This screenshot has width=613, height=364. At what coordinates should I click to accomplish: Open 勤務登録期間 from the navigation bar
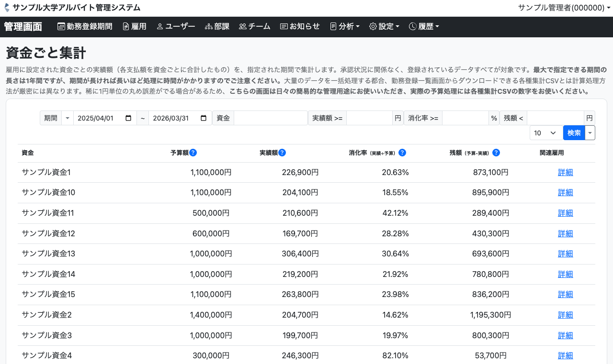pos(85,27)
